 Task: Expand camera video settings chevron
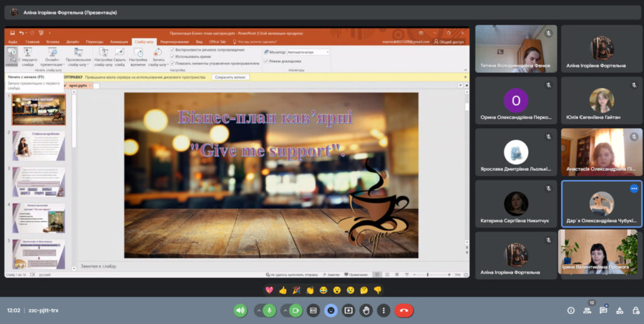tap(284, 310)
